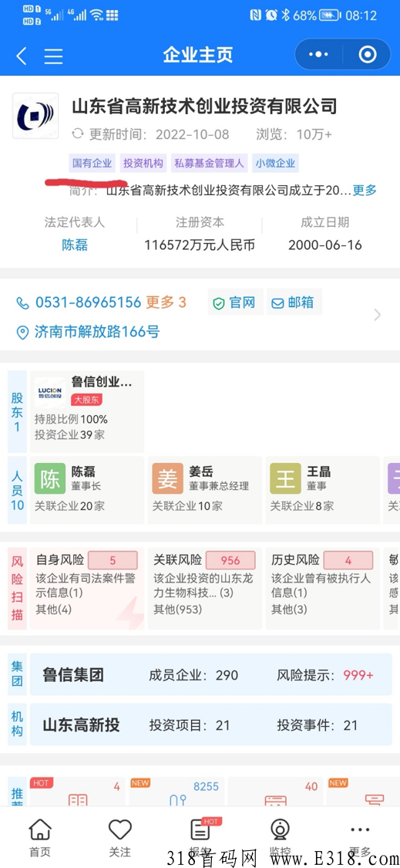Image resolution: width=400 pixels, height=868 pixels.
Task: Tap the Bluetooth icon in status bar
Action: [x=285, y=15]
